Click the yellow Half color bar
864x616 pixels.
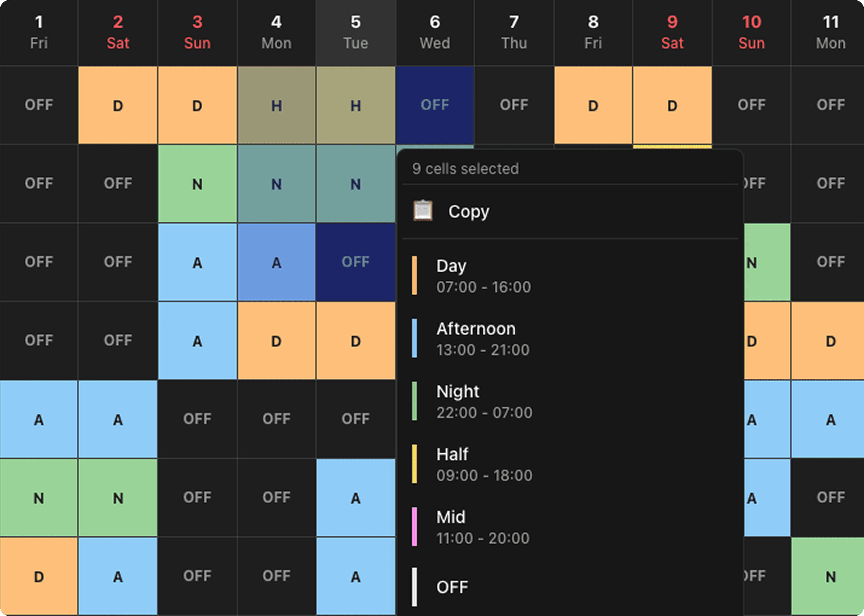click(414, 464)
